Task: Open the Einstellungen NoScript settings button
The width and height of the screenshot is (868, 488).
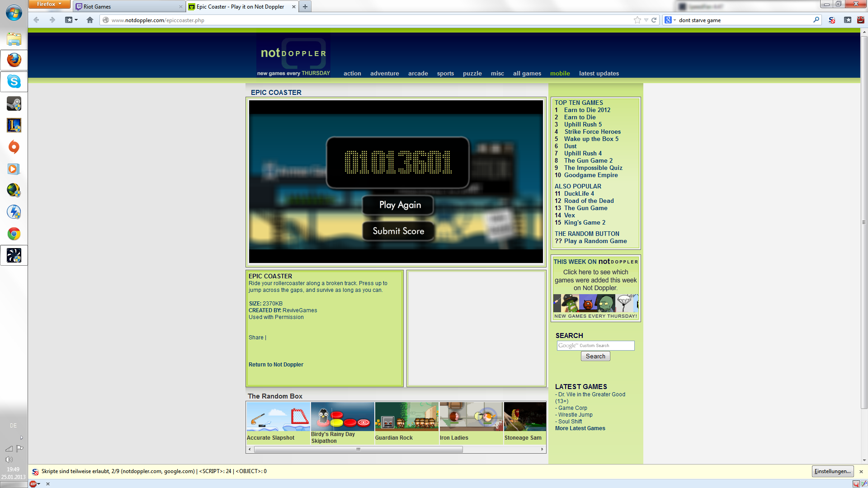Action: (x=833, y=471)
